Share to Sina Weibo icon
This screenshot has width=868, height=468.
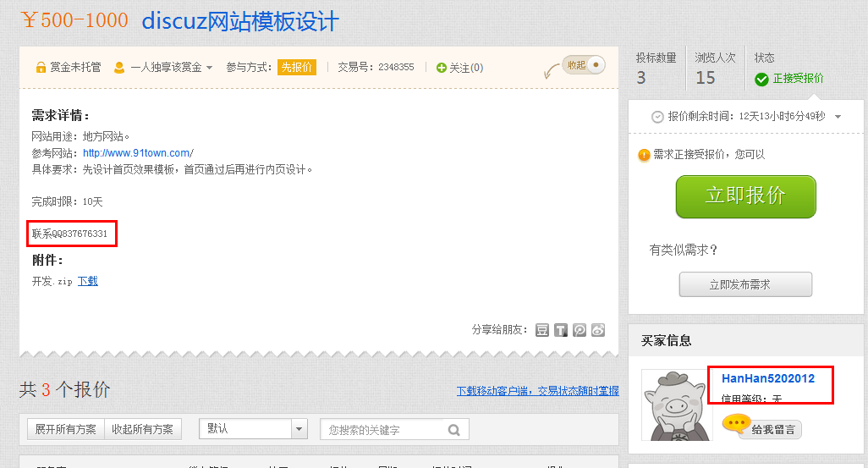click(598, 330)
